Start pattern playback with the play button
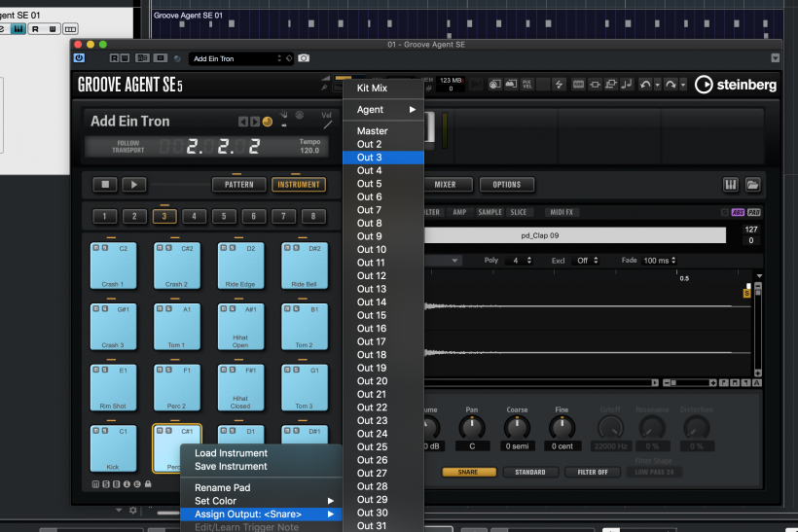The width and height of the screenshot is (798, 532). tap(134, 185)
